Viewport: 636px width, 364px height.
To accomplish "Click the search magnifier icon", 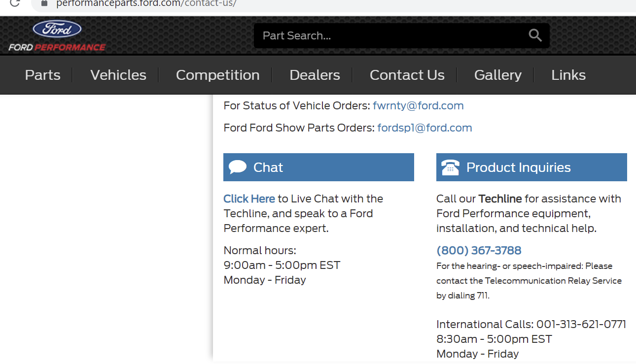I will tap(535, 35).
